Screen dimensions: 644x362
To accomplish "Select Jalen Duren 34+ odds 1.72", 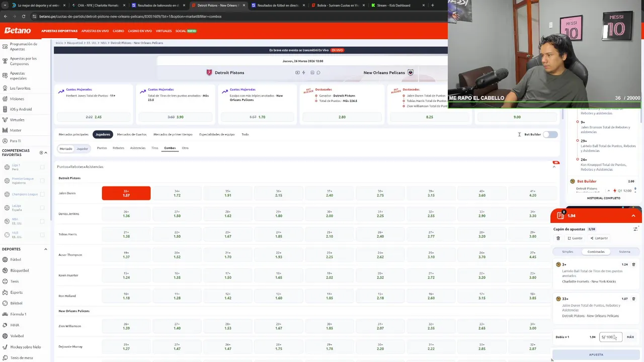I will (x=177, y=193).
